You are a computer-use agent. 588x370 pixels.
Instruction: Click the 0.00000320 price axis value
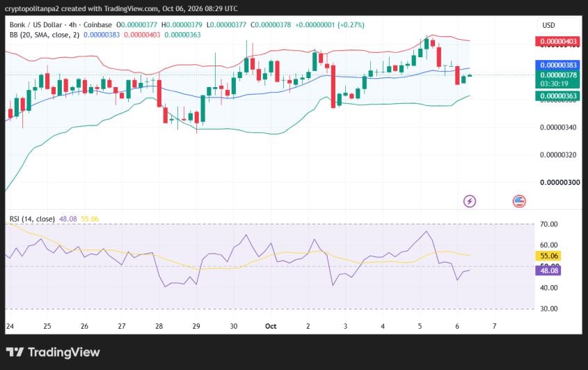(x=558, y=155)
